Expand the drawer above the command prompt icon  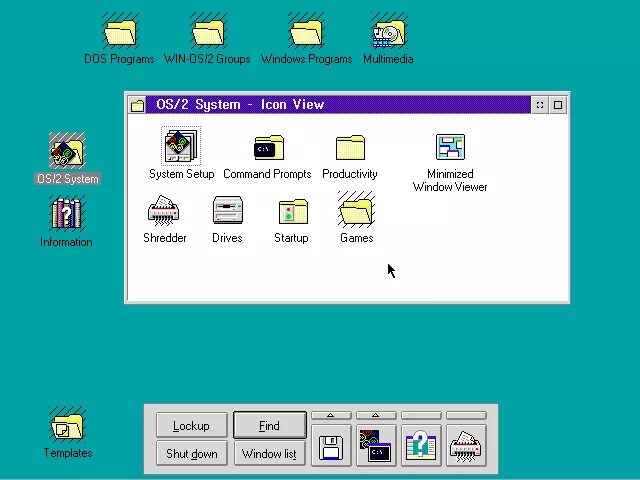376,416
